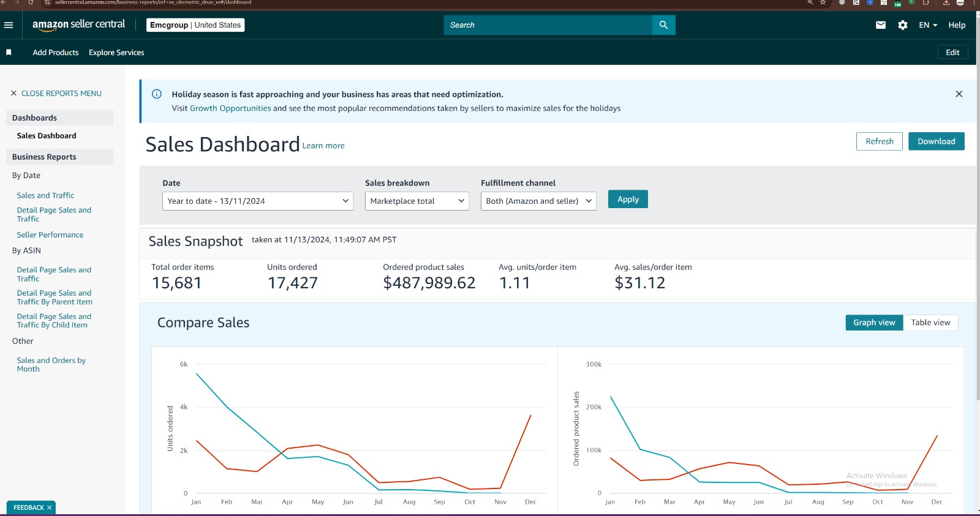Image resolution: width=980 pixels, height=516 pixels.
Task: Open Sales and Orders by Month
Action: [x=51, y=365]
